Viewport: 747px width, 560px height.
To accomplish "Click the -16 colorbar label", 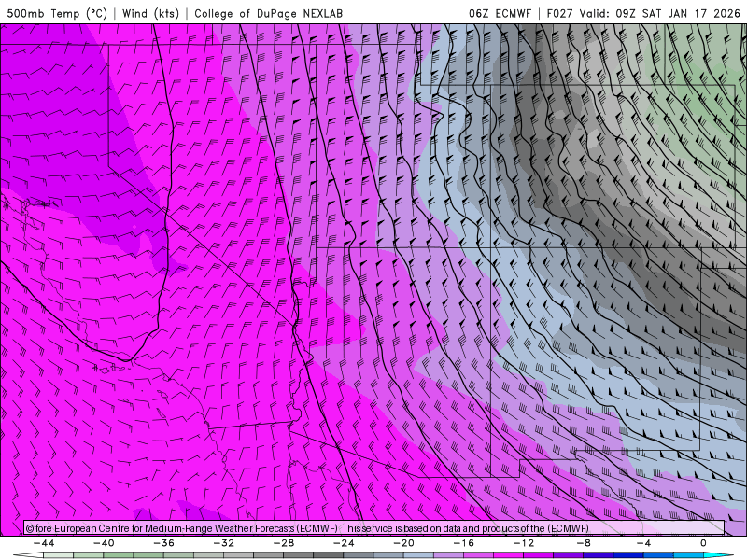I will [463, 543].
